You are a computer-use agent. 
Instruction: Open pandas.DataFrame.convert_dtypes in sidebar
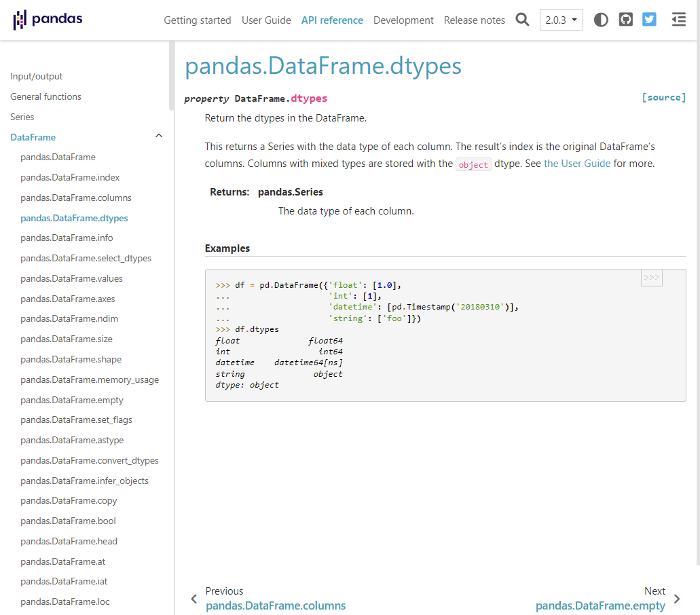90,460
